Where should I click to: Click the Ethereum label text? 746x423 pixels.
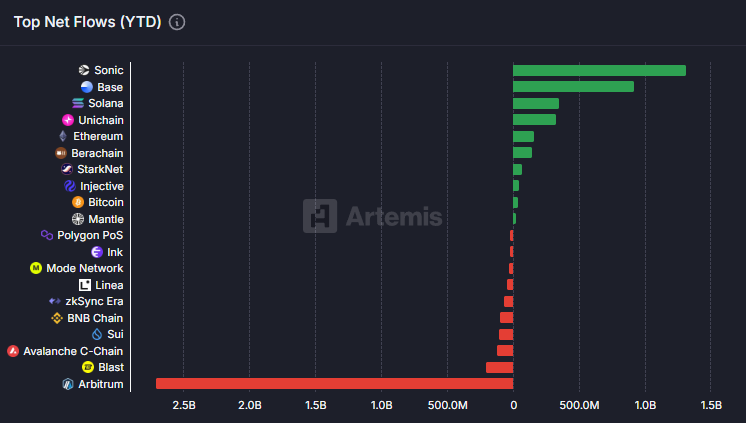click(x=98, y=136)
